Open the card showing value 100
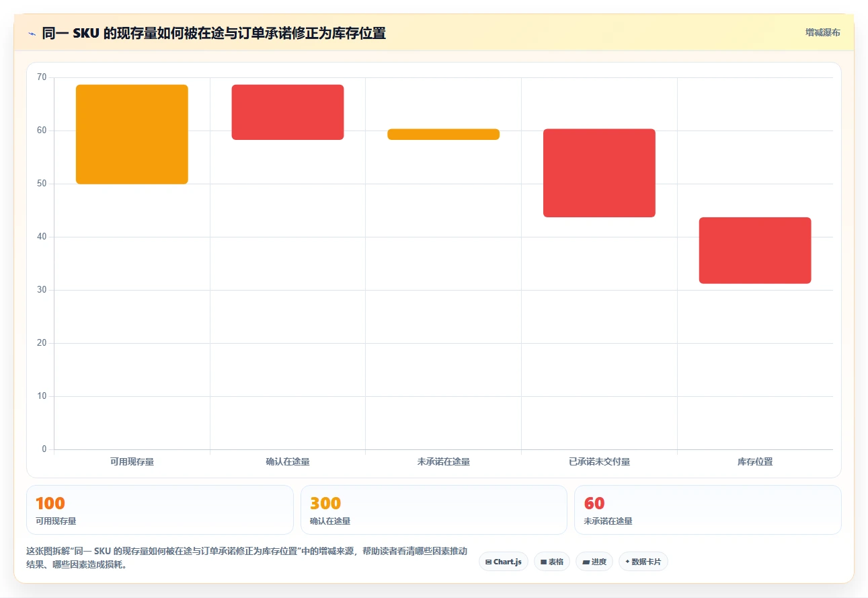The image size is (868, 598). pos(160,510)
